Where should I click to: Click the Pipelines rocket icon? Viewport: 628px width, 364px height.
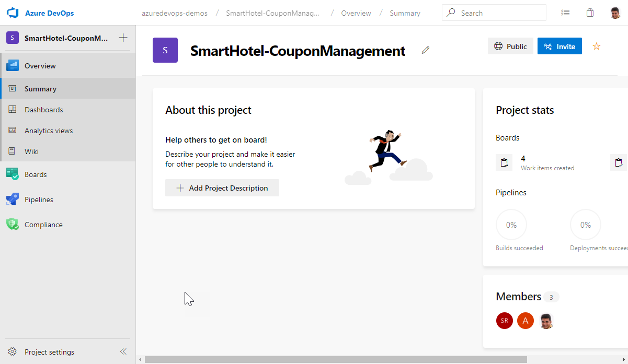13,199
